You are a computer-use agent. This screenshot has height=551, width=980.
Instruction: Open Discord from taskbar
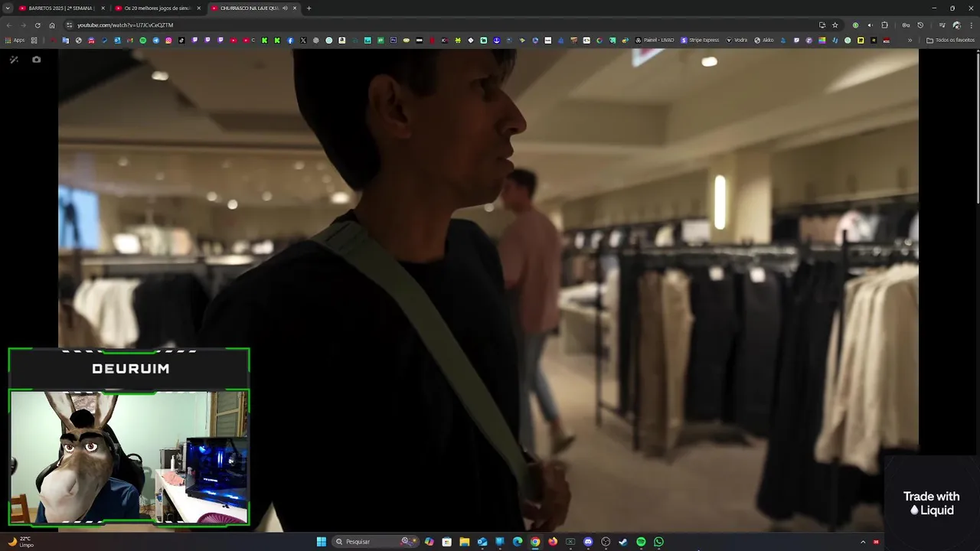[x=588, y=542]
